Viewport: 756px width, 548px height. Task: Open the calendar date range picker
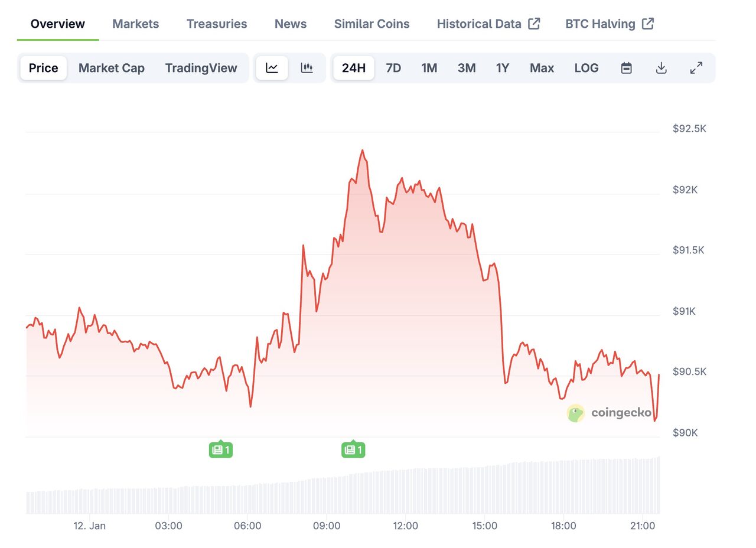(627, 68)
